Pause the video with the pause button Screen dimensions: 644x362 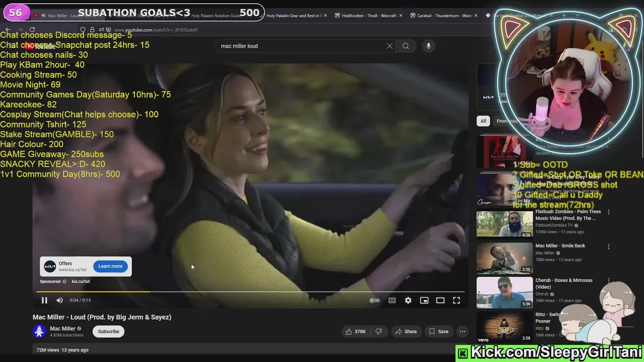click(x=44, y=300)
